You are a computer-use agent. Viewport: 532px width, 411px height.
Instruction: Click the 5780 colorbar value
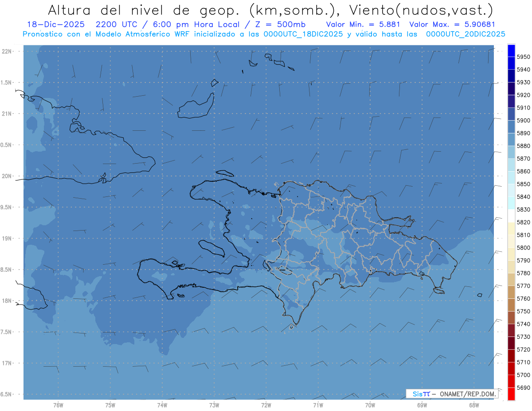click(x=524, y=273)
